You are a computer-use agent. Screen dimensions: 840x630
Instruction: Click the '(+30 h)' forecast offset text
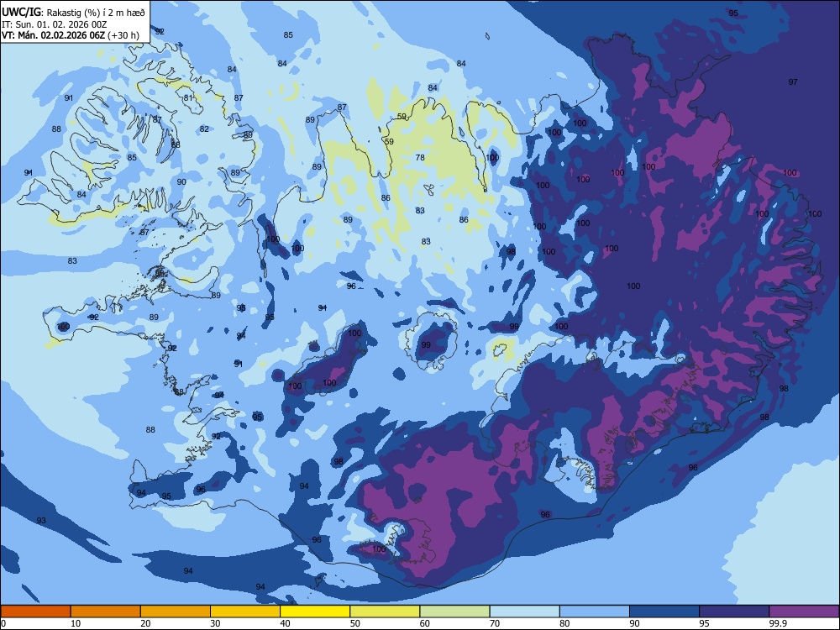click(123, 35)
